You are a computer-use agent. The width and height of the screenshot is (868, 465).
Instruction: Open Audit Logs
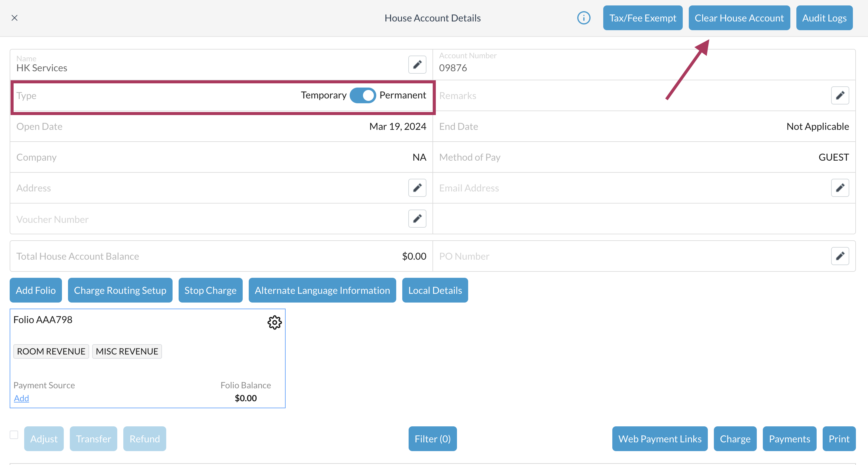[824, 18]
